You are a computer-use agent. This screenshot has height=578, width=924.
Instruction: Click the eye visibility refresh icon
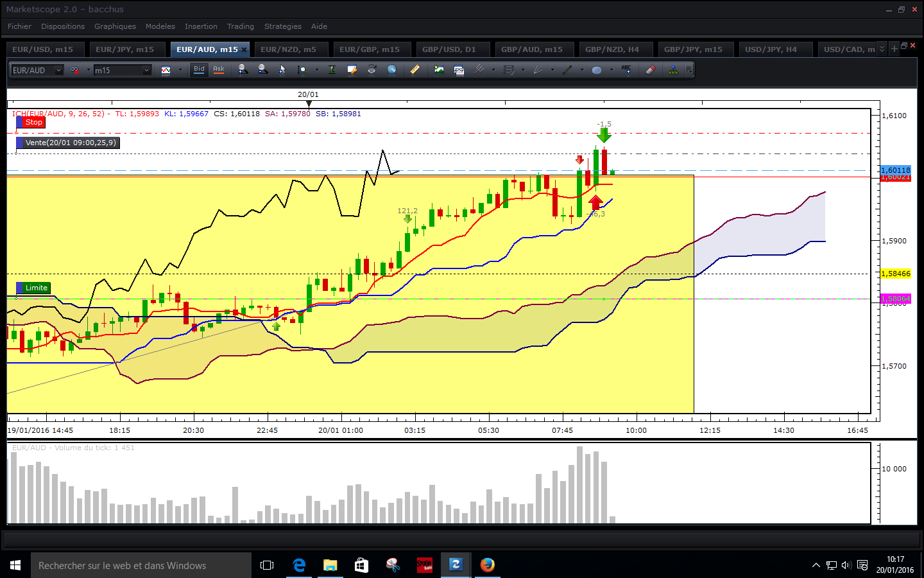[372, 70]
